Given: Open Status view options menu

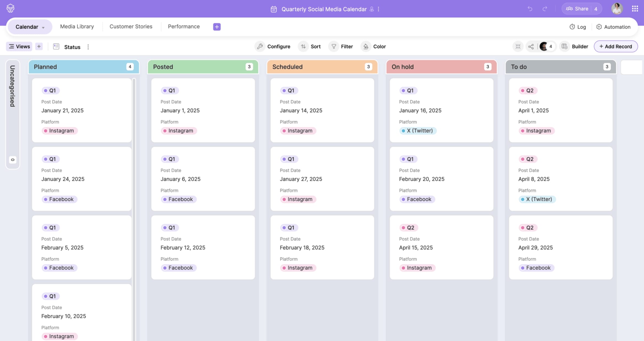Looking at the screenshot, I should (88, 47).
